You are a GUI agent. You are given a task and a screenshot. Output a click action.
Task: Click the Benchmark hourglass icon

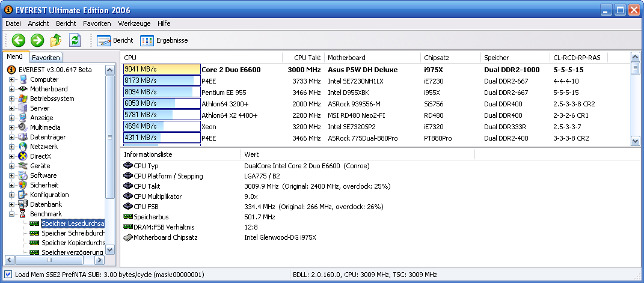click(23, 214)
